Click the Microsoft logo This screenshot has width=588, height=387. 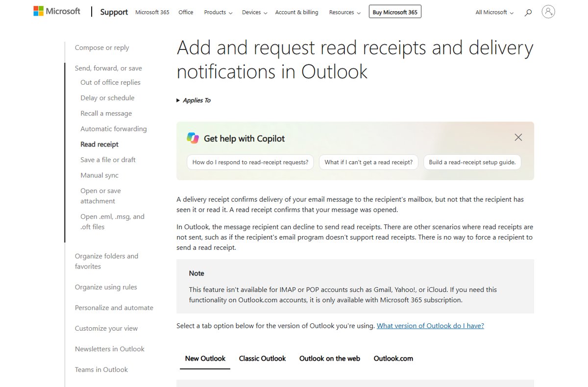click(57, 11)
